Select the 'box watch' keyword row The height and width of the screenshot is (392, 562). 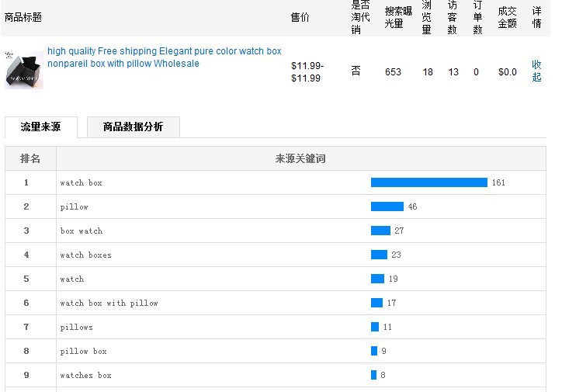82,231
